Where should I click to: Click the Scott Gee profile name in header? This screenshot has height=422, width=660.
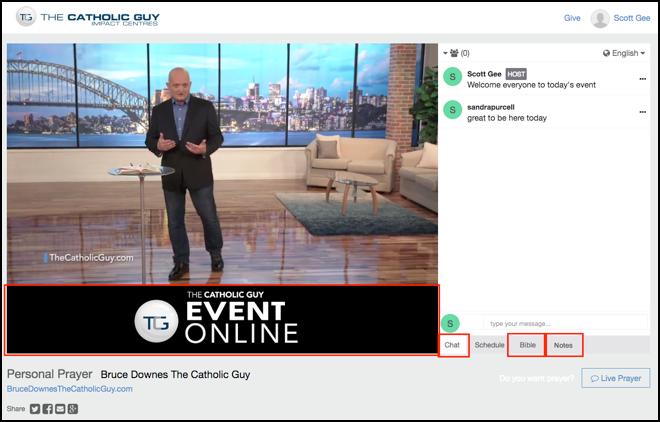click(x=631, y=18)
